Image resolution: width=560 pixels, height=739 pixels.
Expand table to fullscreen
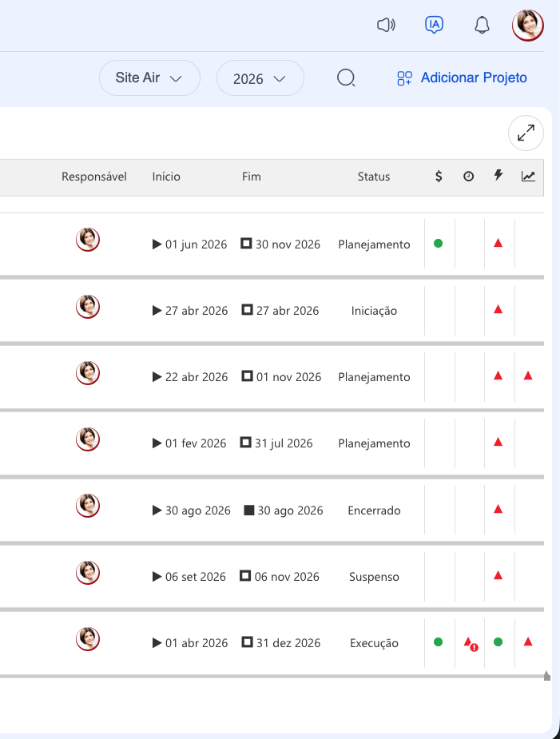(526, 133)
